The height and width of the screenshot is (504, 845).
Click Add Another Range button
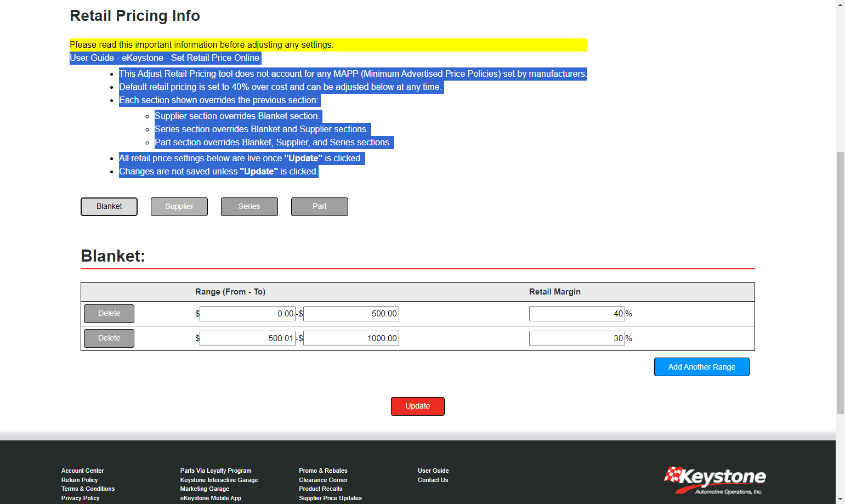702,367
